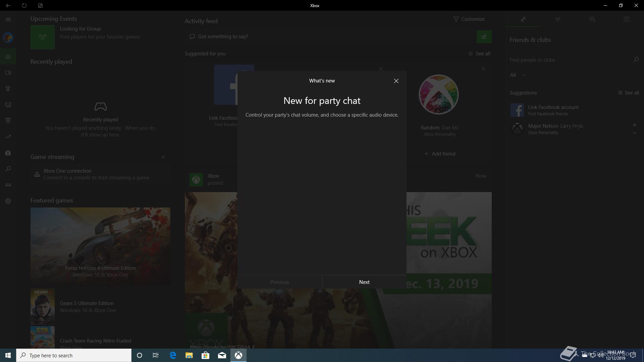Switch to the Messages tab
The height and width of the screenshot is (362, 644).
(x=592, y=19)
